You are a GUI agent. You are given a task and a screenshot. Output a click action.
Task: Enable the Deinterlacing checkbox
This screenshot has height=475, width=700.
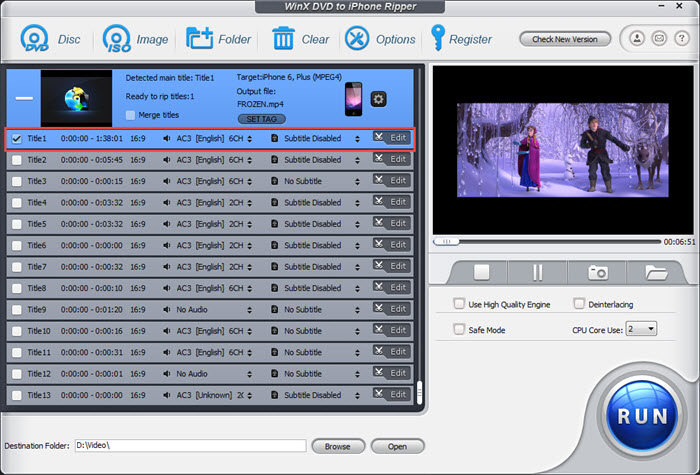click(x=579, y=304)
